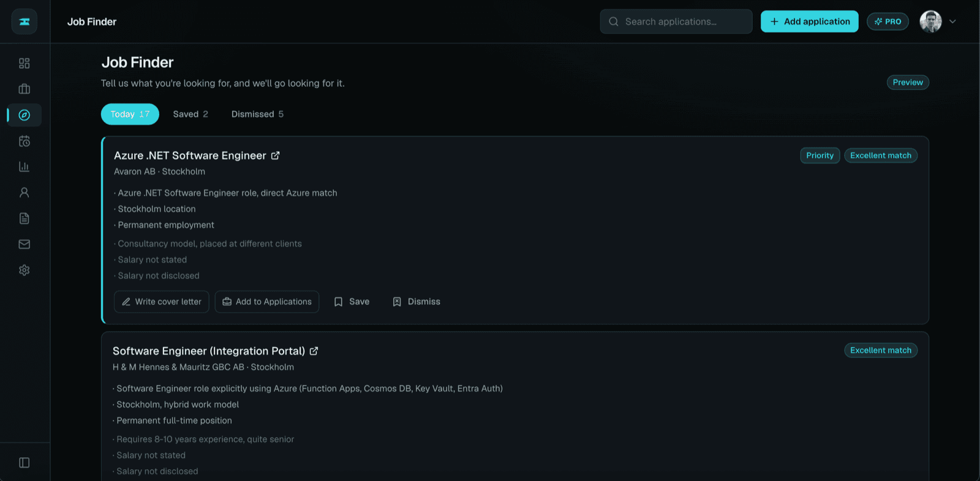Open external link for Software Engineer (Integration Portal)
Image resolution: width=980 pixels, height=481 pixels.
[x=314, y=351]
